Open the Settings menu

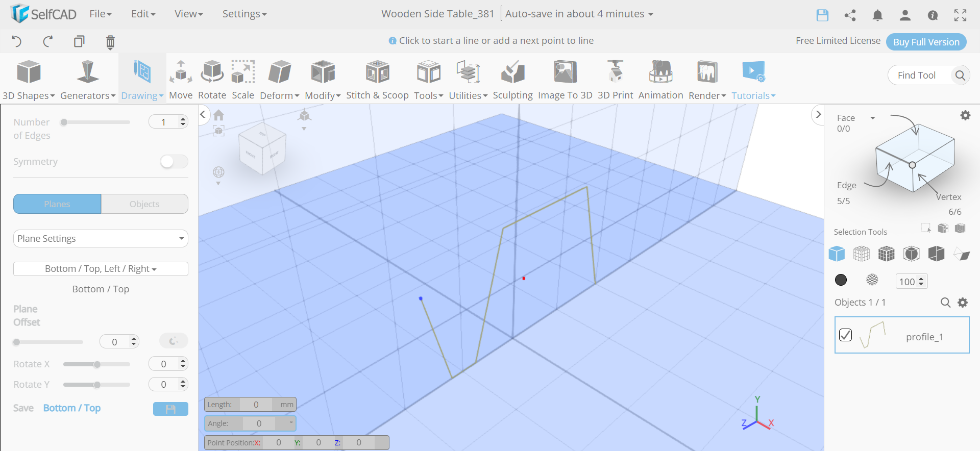point(244,14)
